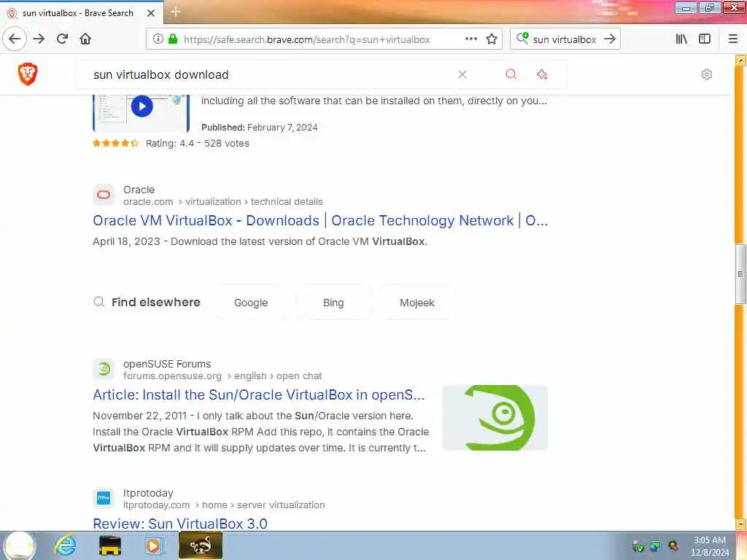This screenshot has height=560, width=747.
Task: Click the browser search bar field
Action: tap(565, 39)
